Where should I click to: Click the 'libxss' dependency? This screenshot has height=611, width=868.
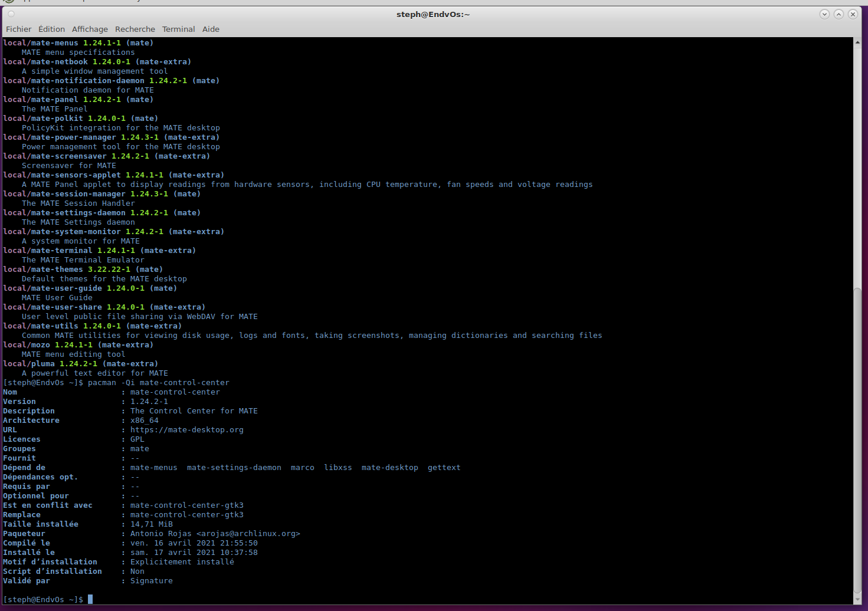tap(338, 468)
